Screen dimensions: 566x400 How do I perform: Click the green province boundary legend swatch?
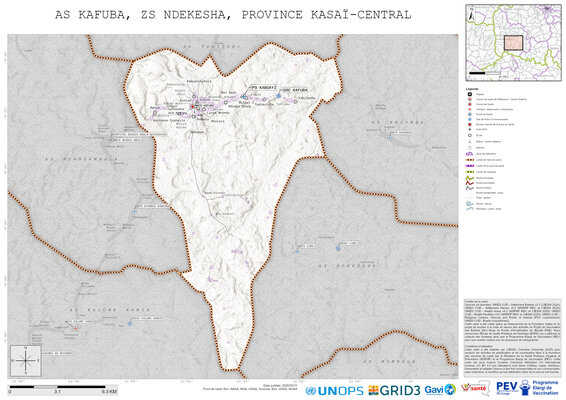(x=470, y=172)
